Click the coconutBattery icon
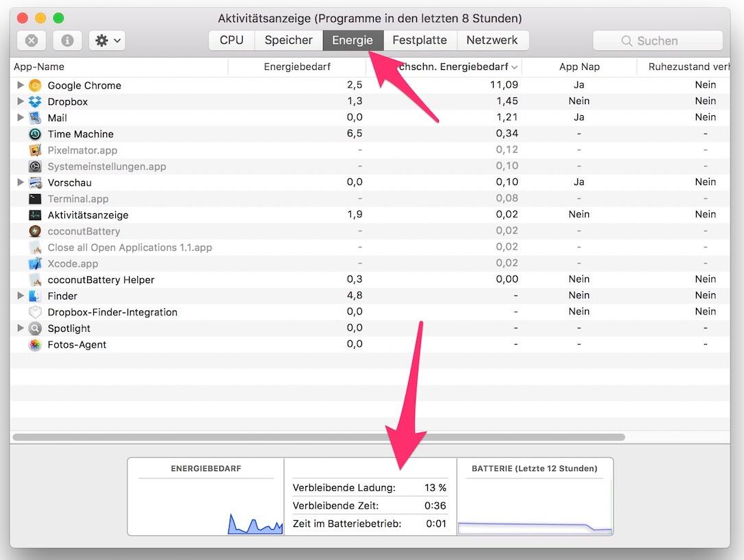This screenshot has height=560, width=744. tap(35, 232)
